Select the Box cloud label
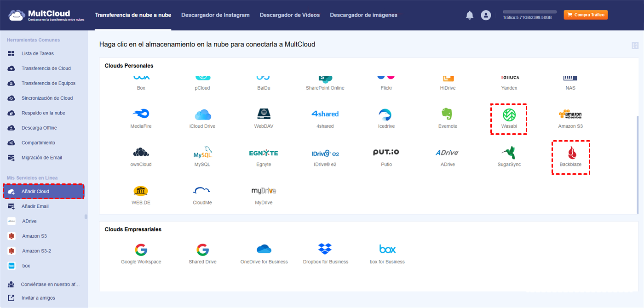The height and width of the screenshot is (308, 644). click(x=141, y=88)
